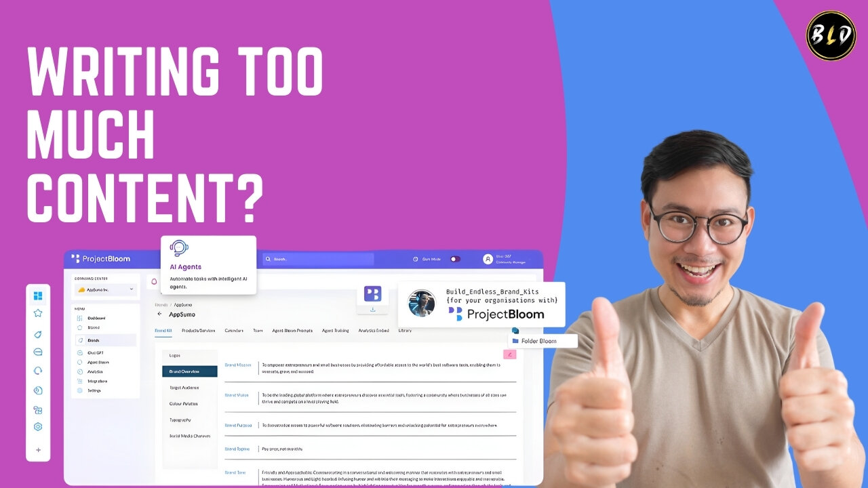Select Social Media Channels section

(190, 436)
